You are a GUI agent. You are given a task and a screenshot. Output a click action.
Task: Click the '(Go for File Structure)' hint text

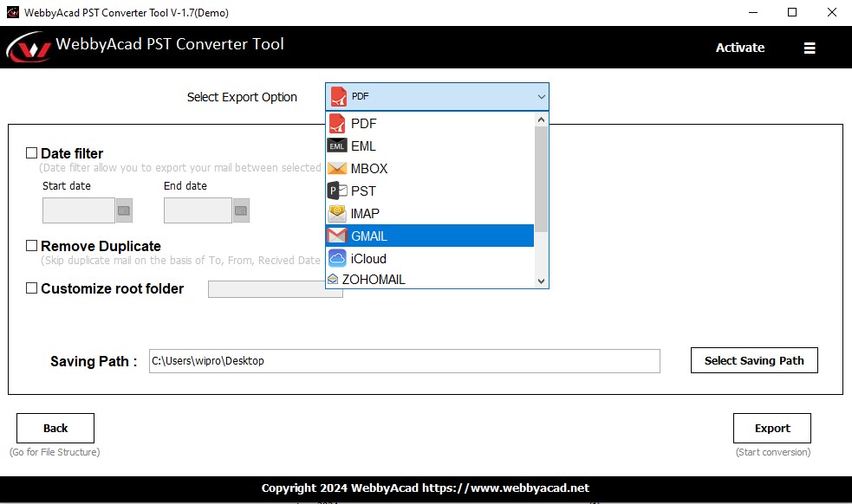(55, 452)
